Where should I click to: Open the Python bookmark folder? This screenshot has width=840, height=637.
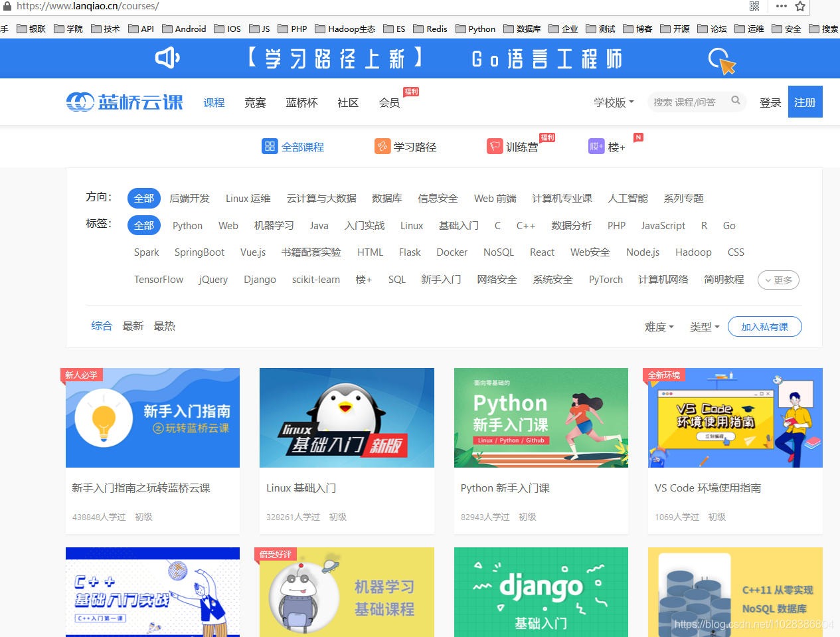[x=475, y=29]
